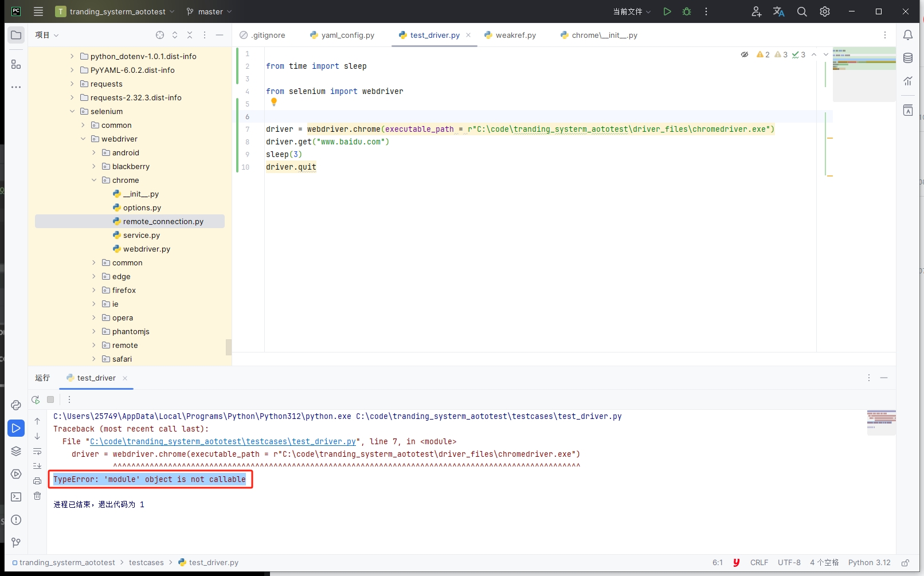Open the Services tool window
The height and width of the screenshot is (576, 924).
pyautogui.click(x=16, y=474)
